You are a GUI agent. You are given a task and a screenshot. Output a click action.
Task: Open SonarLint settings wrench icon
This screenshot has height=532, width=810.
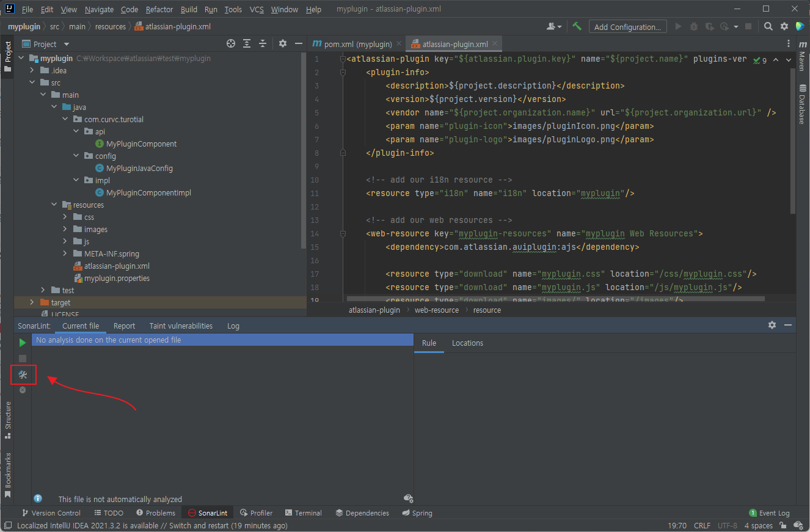click(23, 374)
